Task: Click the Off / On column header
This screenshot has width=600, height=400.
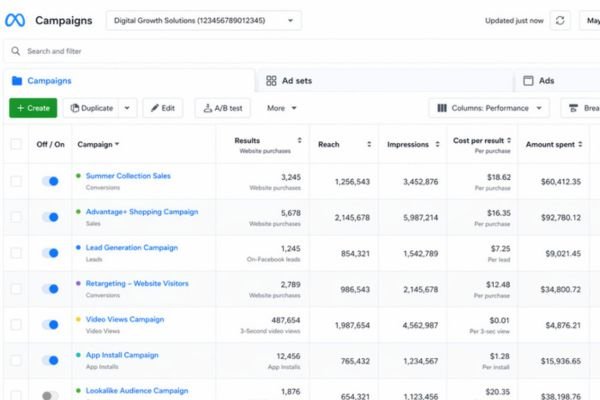Action: coord(51,144)
